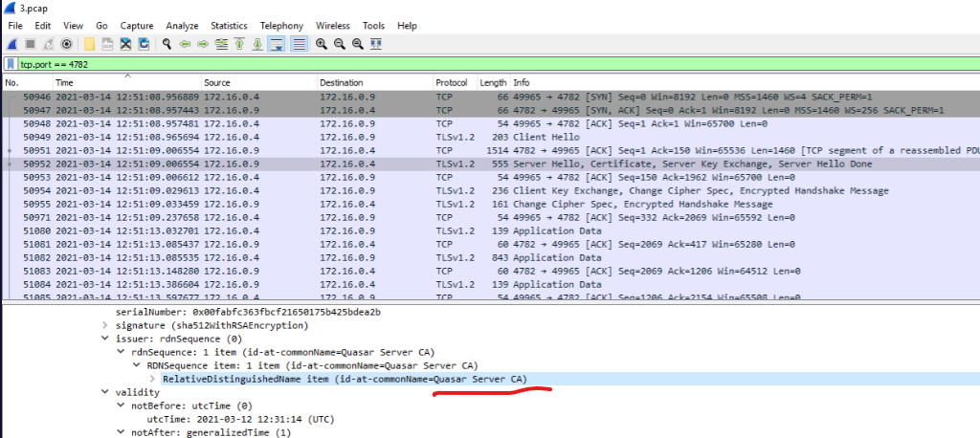Jump to the first packet using the toolbar
Image resolution: width=980 pixels, height=438 pixels.
click(239, 44)
